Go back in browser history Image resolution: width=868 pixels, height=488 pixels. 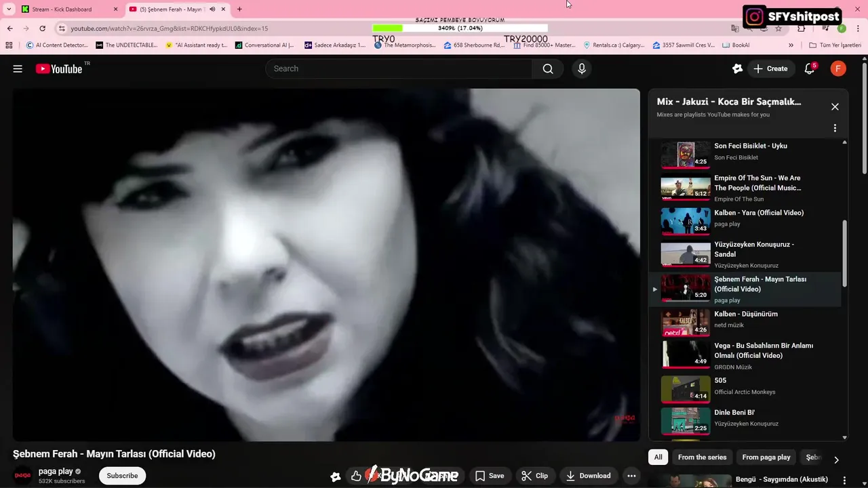pyautogui.click(x=9, y=28)
